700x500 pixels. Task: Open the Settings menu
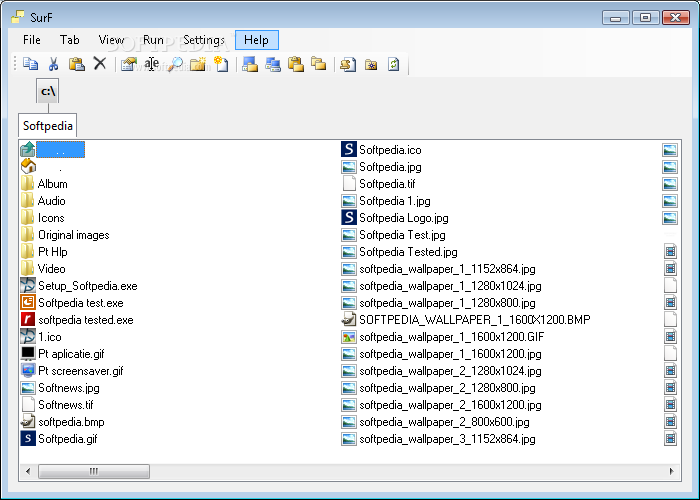204,40
